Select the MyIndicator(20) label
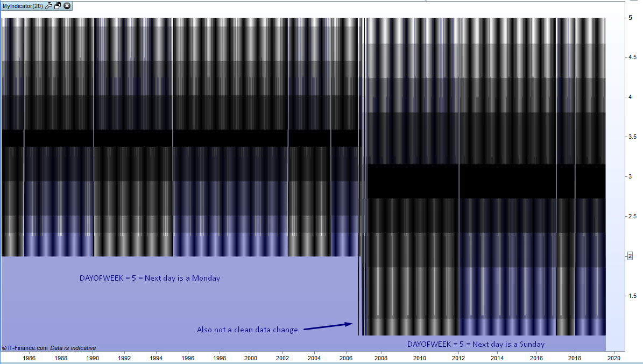Image resolution: width=643 pixels, height=364 pixels. point(23,6)
